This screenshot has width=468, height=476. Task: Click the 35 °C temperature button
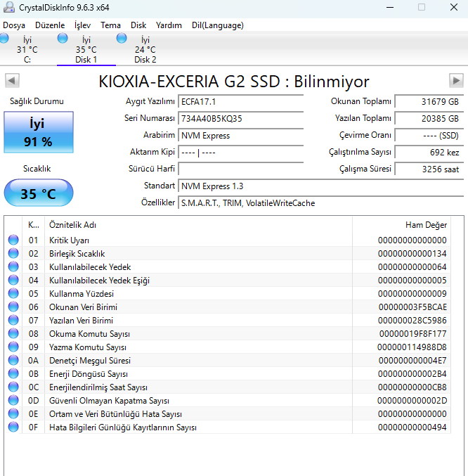click(38, 193)
